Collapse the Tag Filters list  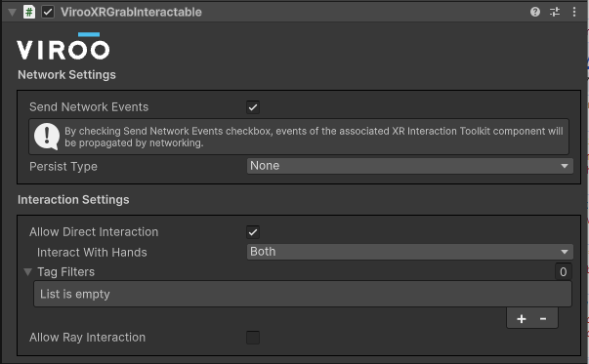tap(27, 271)
